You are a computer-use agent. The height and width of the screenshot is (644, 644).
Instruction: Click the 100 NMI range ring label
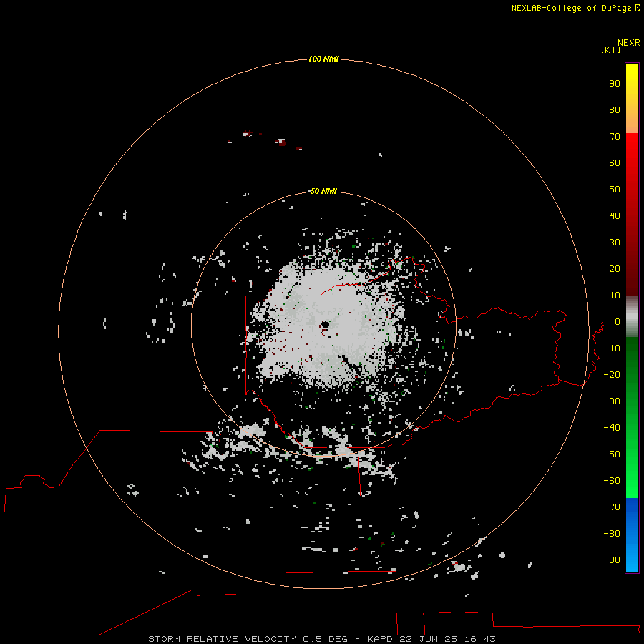pos(323,59)
